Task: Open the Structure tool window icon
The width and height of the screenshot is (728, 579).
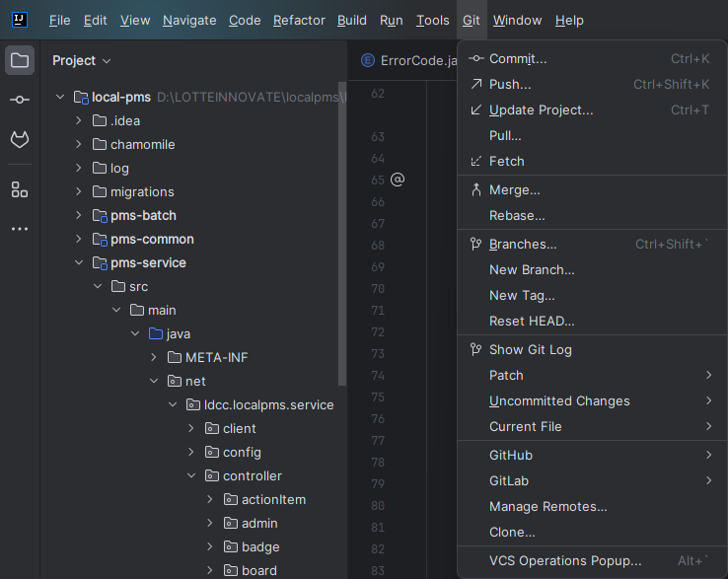Action: 20,189
